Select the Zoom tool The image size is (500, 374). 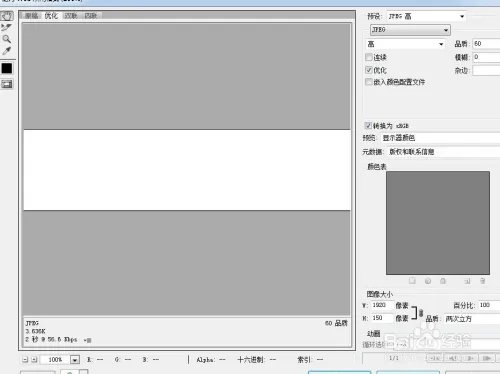click(6, 39)
